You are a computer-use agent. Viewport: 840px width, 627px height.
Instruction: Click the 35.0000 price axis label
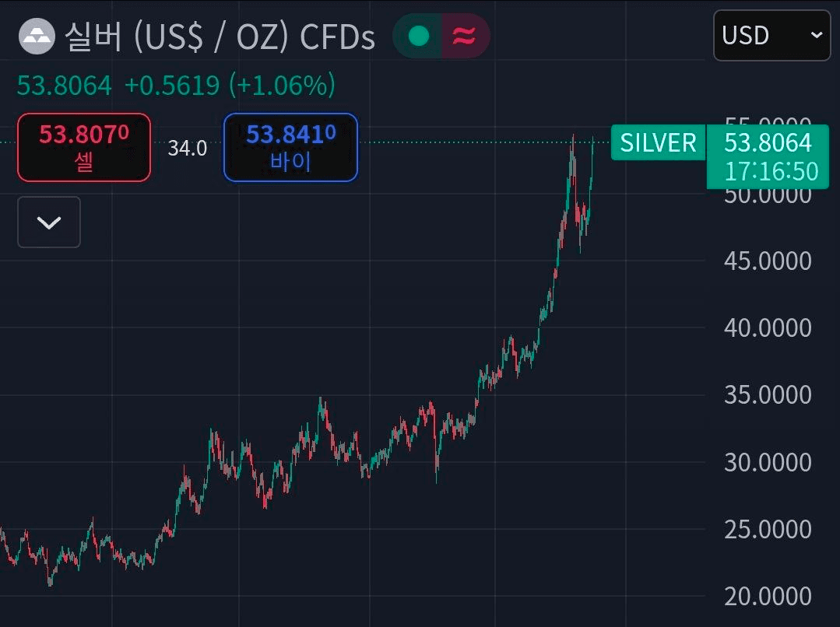(x=768, y=394)
